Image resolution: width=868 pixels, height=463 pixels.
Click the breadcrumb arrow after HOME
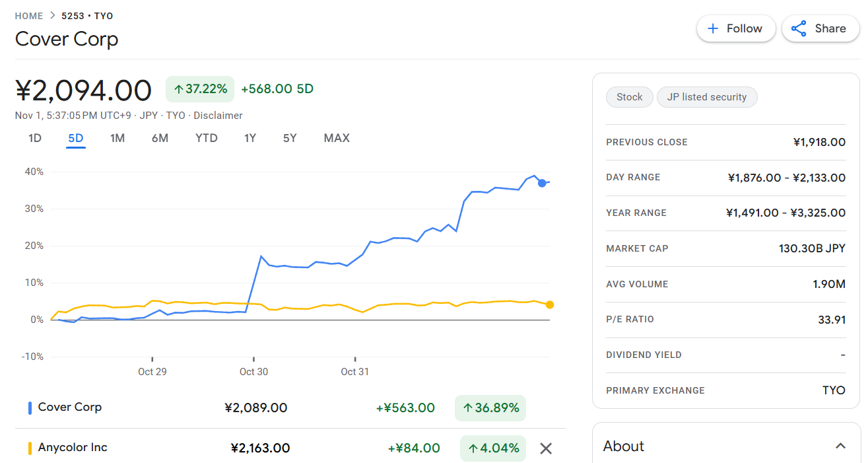coord(53,16)
